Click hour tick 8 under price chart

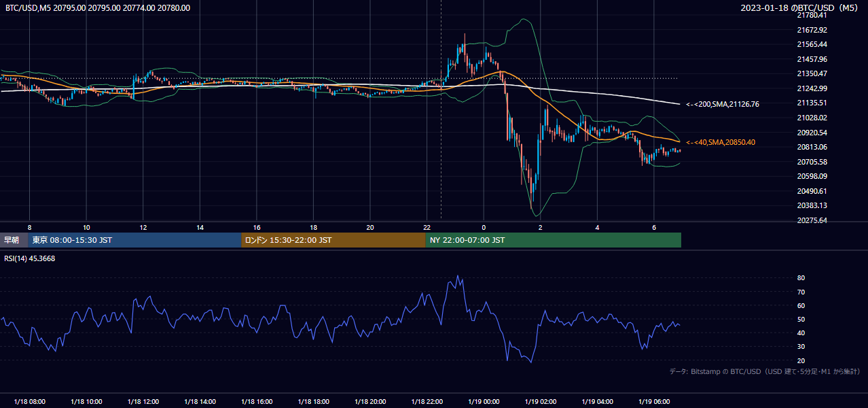(x=29, y=227)
